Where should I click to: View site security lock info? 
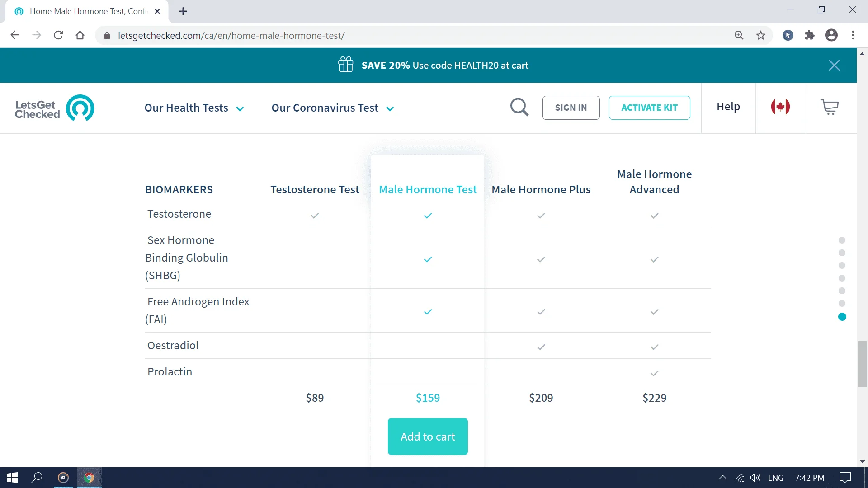point(107,36)
